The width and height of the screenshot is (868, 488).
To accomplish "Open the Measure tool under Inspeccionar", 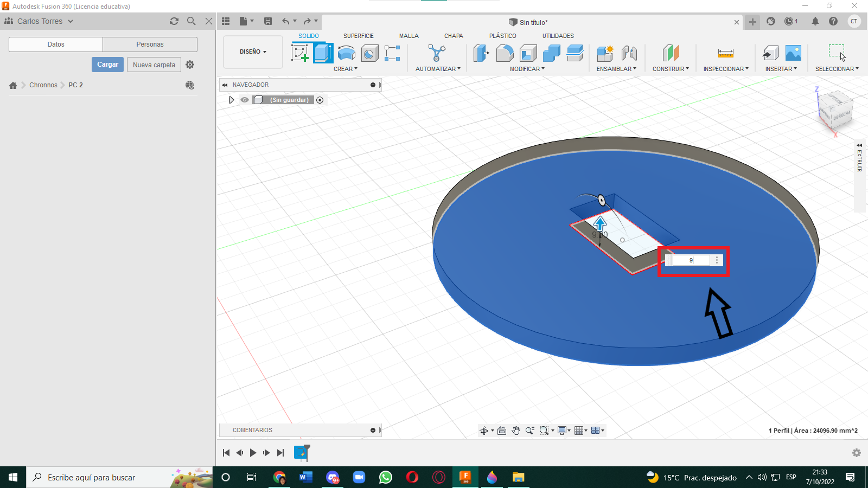I will coord(725,53).
